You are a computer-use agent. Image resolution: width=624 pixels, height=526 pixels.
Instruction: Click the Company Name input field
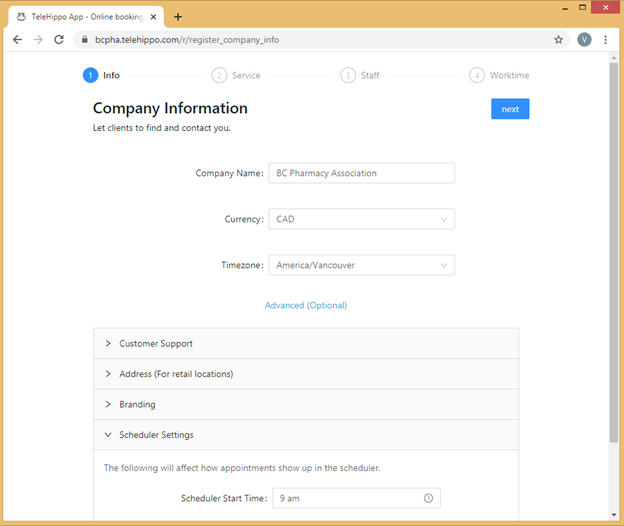click(361, 173)
